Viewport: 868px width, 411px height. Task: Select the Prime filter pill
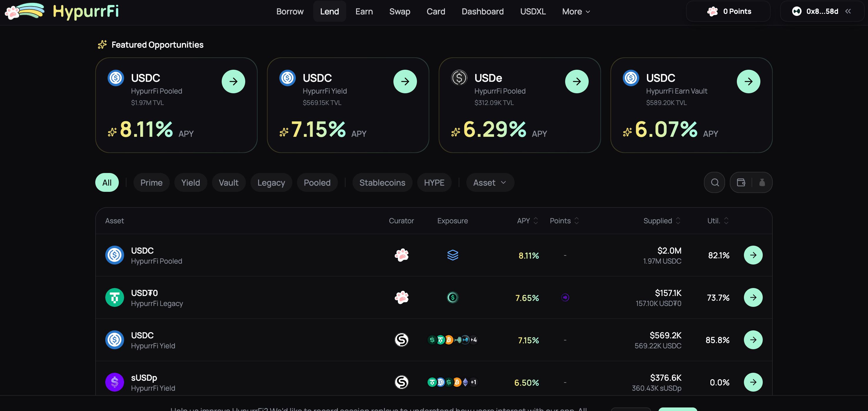tap(151, 182)
